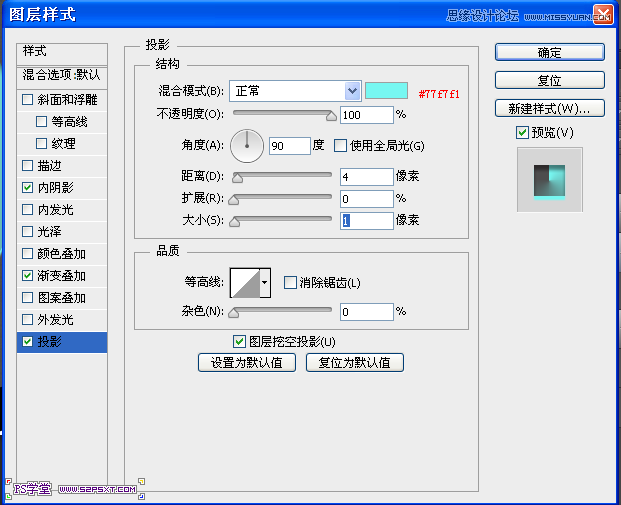Tick the 图案叠加 checkbox
Image resolution: width=621 pixels, height=505 pixels.
click(27, 297)
